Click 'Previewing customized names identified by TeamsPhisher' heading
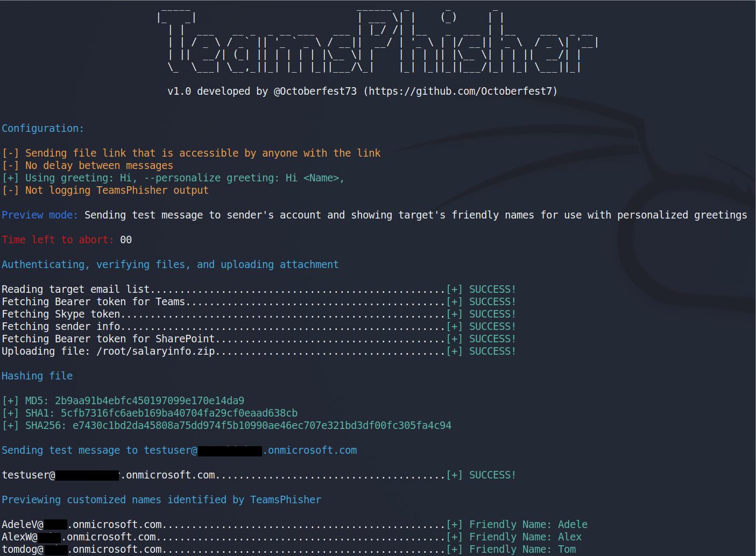Image resolution: width=756 pixels, height=556 pixels. pos(161,499)
